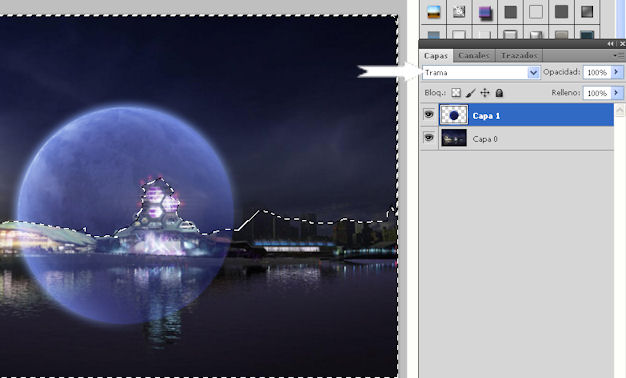Switch to the Canales tab
The height and width of the screenshot is (378, 626).
[x=474, y=55]
